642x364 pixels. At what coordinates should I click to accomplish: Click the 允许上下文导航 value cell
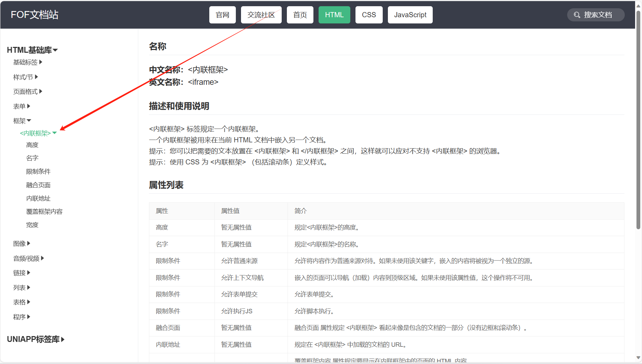tap(251, 278)
